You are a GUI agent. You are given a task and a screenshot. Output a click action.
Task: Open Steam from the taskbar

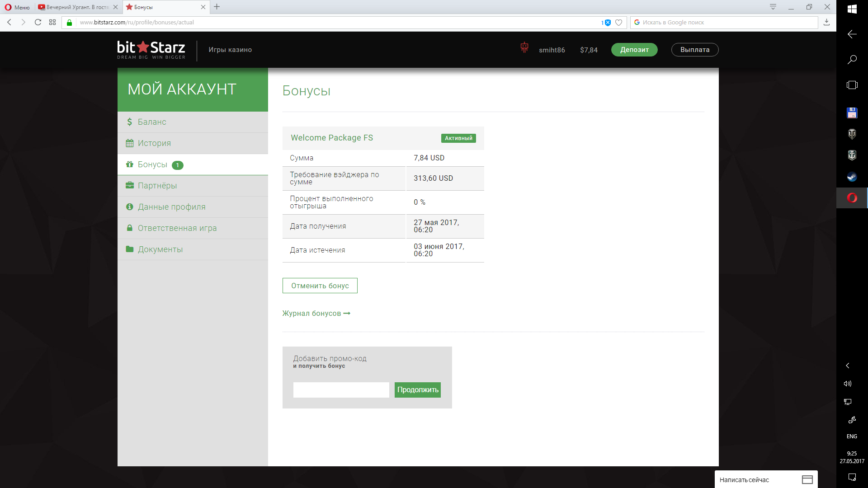pyautogui.click(x=852, y=177)
